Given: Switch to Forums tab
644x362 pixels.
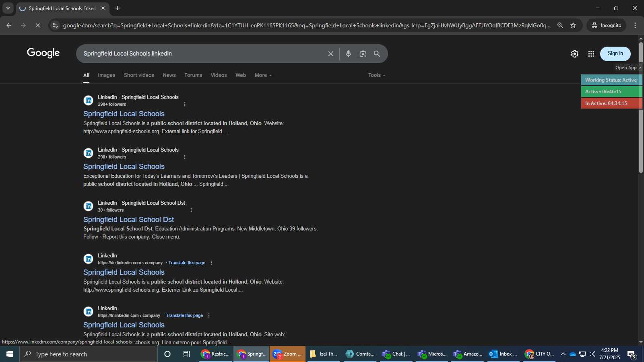Looking at the screenshot, I should pos(193,75).
